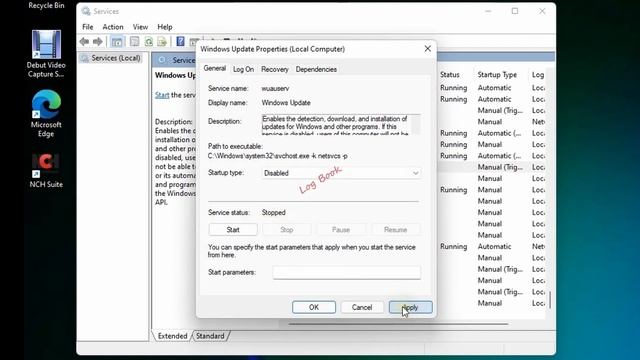The height and width of the screenshot is (360, 640).
Task: Click the description text in the Description box
Action: point(335,124)
